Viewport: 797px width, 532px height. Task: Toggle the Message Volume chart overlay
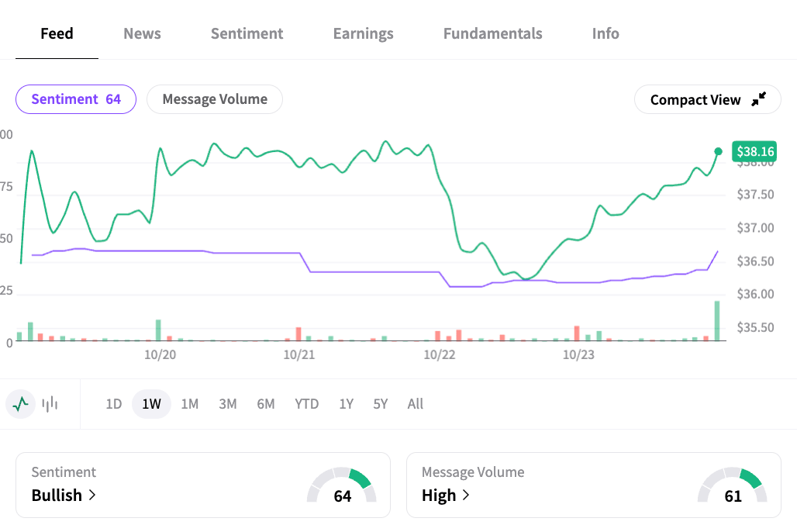[x=215, y=99]
